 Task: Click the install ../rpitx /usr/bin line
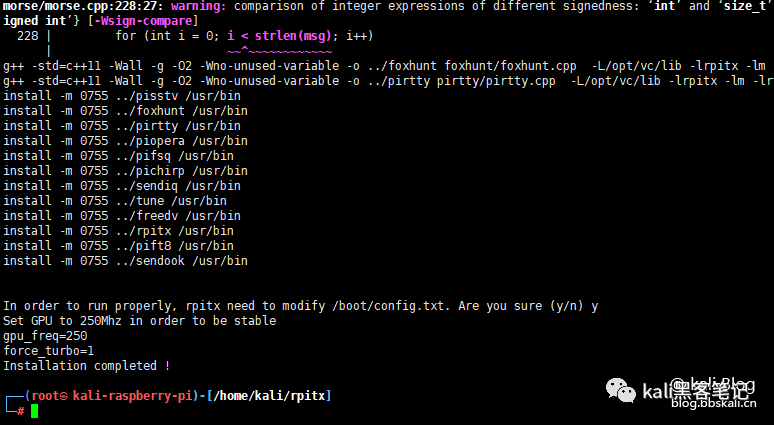[x=118, y=231]
